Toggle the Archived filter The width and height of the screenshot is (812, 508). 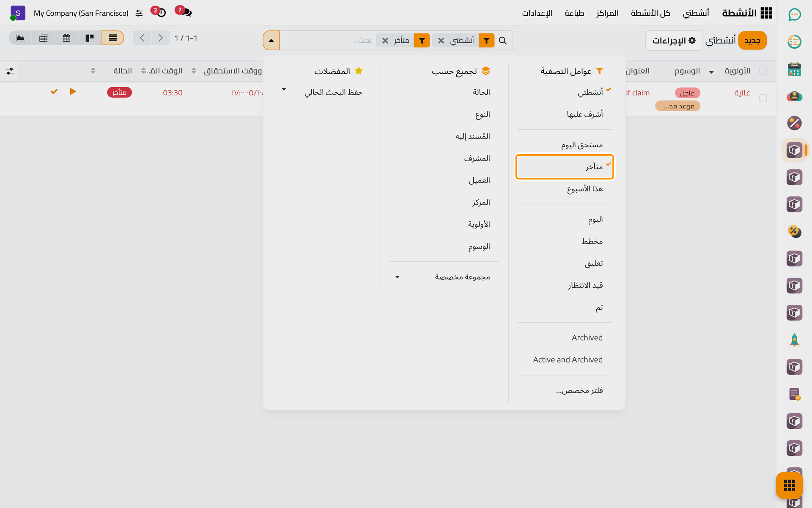[x=565, y=338]
